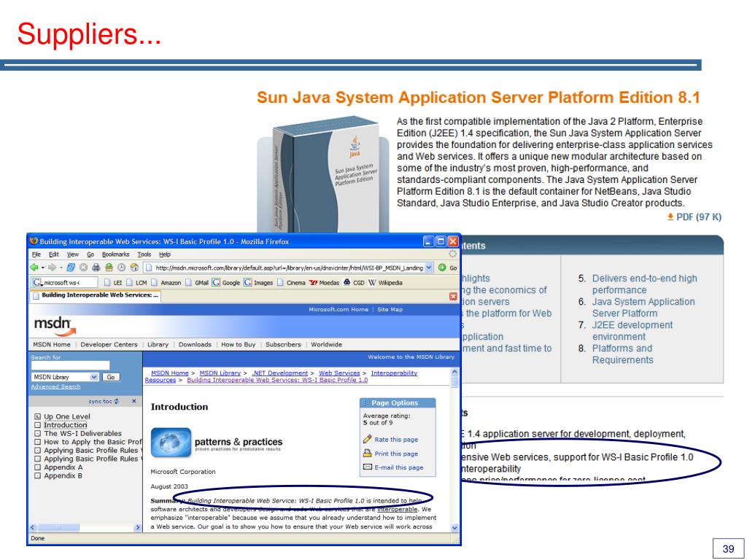Click the printer icon for Print this page

[368, 454]
